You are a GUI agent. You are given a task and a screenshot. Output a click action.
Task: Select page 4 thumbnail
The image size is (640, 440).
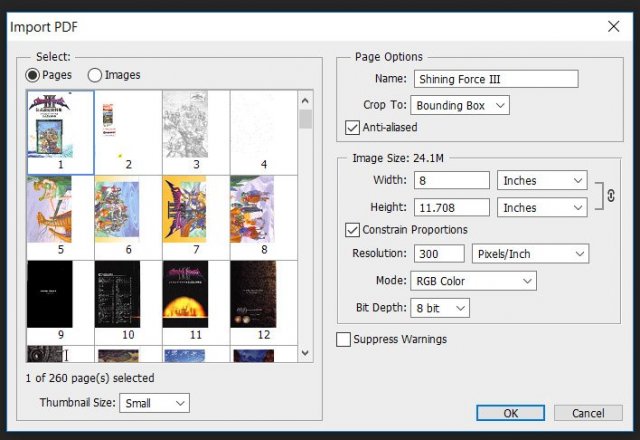(264, 133)
